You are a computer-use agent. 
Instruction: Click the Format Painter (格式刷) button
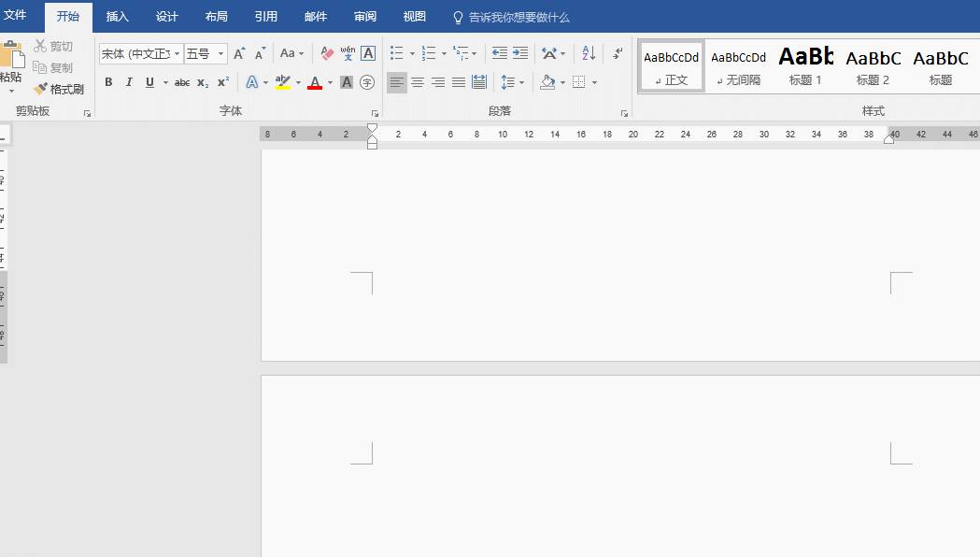[59, 89]
